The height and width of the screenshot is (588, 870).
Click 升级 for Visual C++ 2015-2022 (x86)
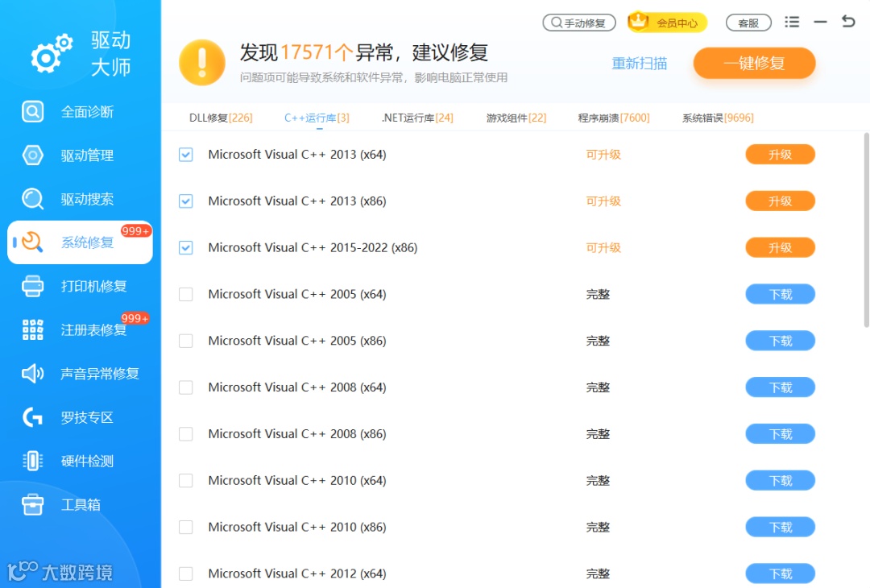(780, 247)
